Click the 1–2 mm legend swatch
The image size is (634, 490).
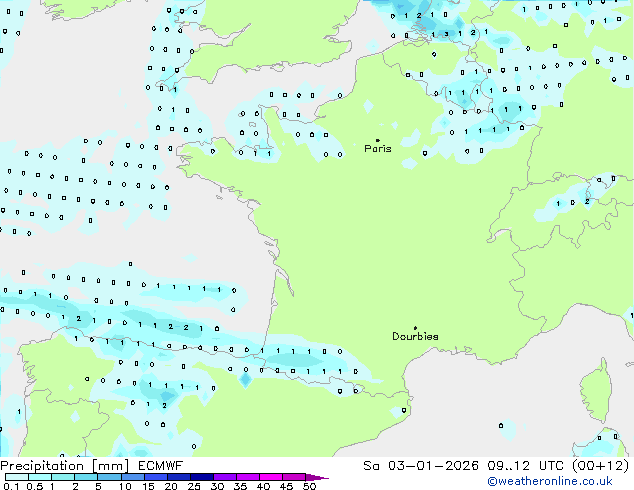tap(63, 477)
